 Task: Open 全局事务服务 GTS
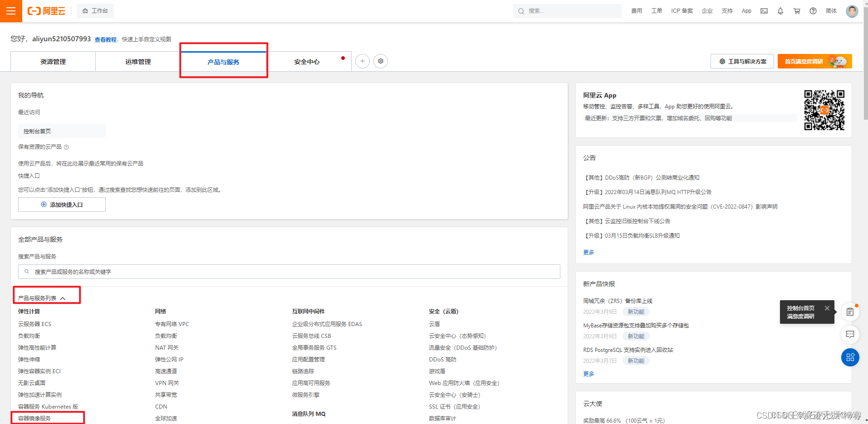tap(314, 348)
